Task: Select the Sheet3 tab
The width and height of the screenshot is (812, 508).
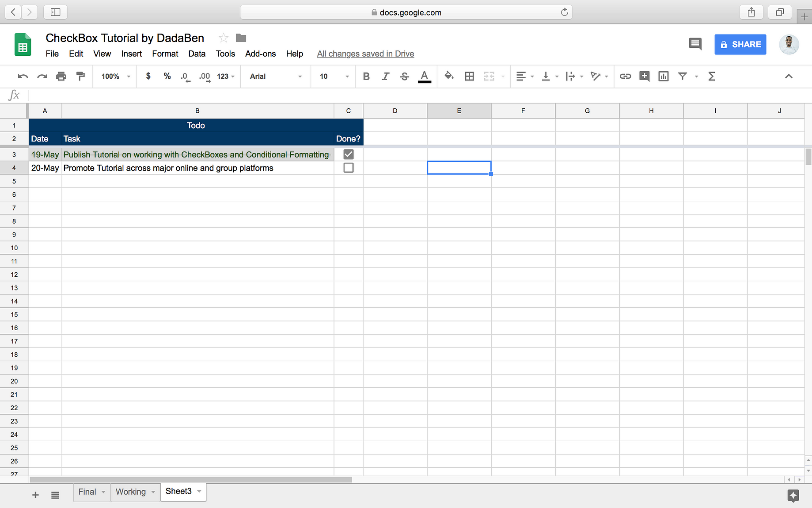Action: (x=178, y=491)
